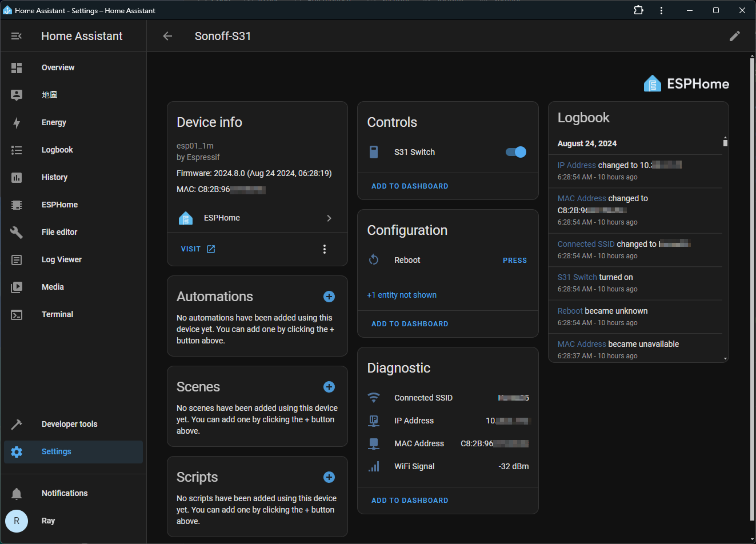Click the MAC Address network icon

coord(374,443)
